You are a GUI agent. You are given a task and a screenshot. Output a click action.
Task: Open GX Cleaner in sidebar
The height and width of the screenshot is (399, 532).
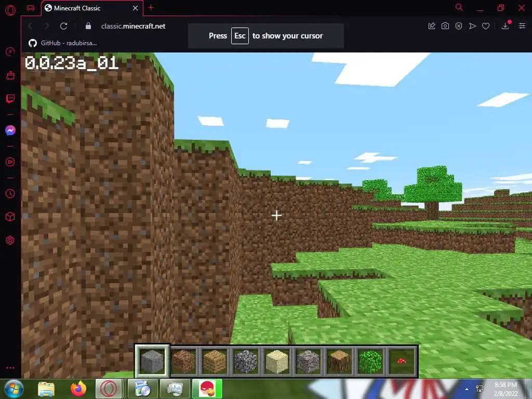(10, 75)
